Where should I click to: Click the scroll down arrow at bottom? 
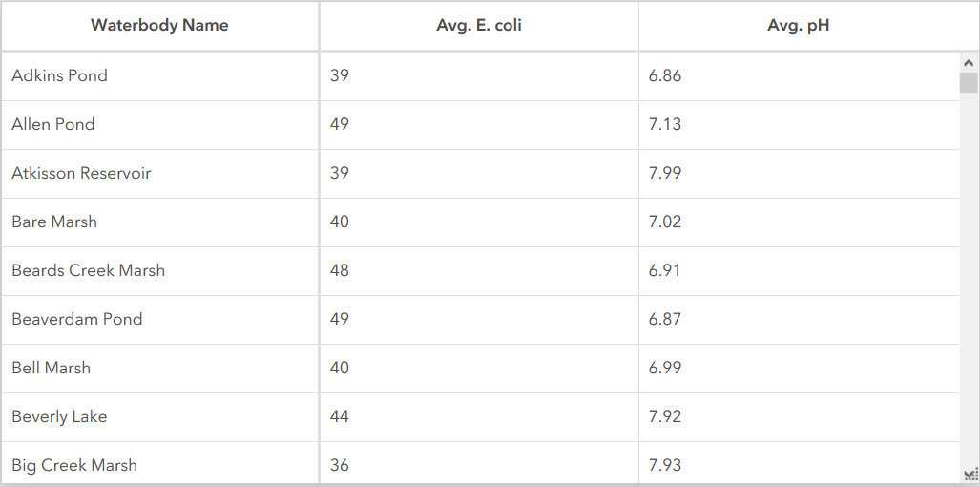[x=969, y=475]
